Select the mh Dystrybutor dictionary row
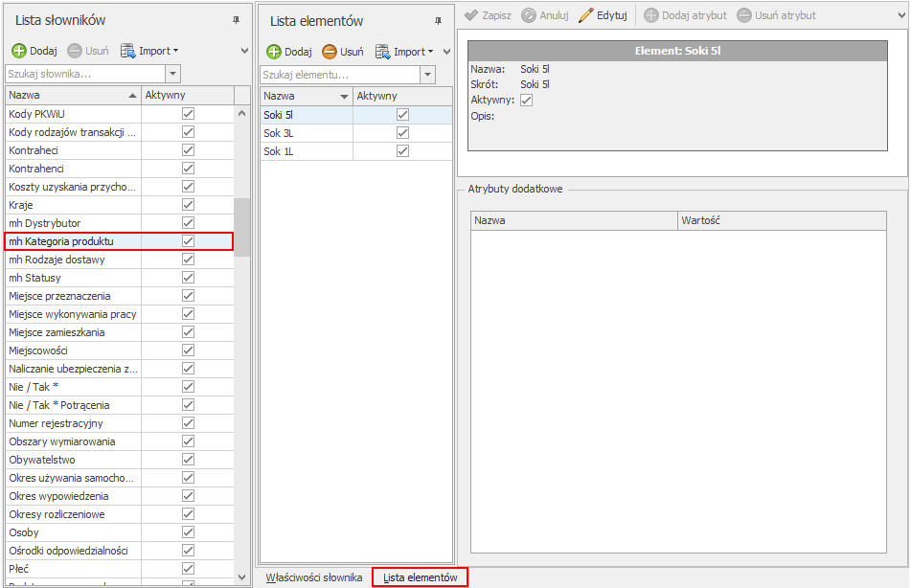Image resolution: width=911 pixels, height=588 pixels. click(x=72, y=223)
